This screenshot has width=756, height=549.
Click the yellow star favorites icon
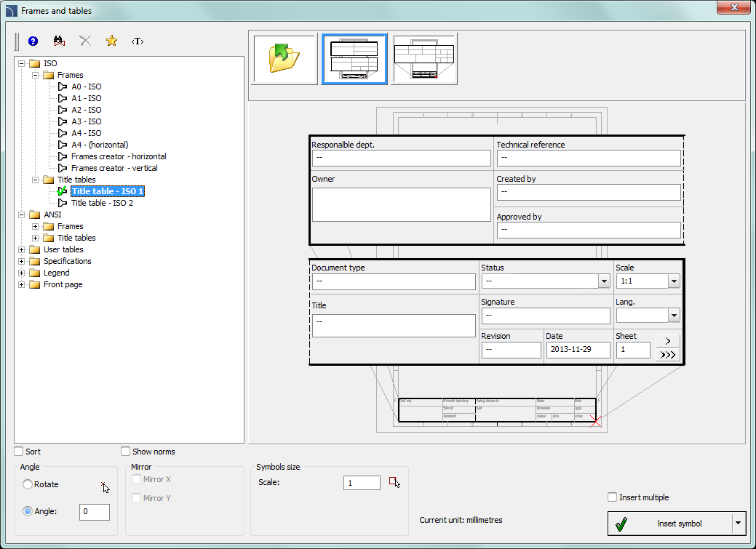pyautogui.click(x=111, y=41)
